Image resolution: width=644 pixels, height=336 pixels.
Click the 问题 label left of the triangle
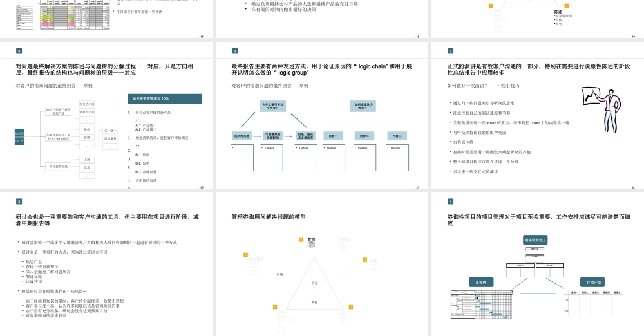[279, 274]
